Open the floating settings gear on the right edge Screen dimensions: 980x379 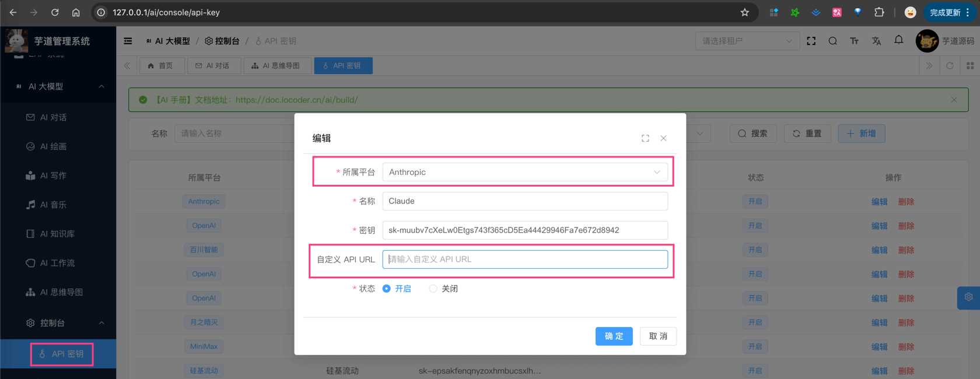(968, 297)
